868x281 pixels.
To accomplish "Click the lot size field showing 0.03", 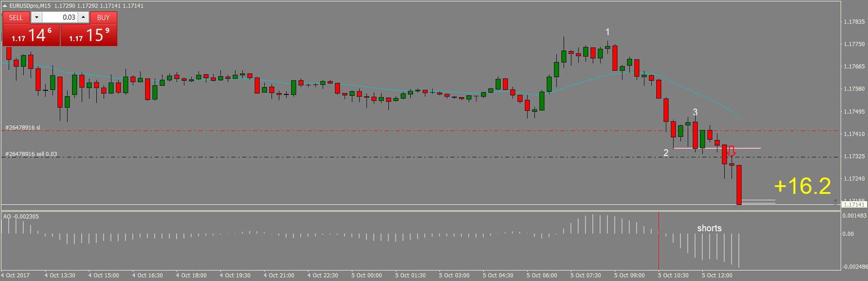I will pyautogui.click(x=60, y=17).
